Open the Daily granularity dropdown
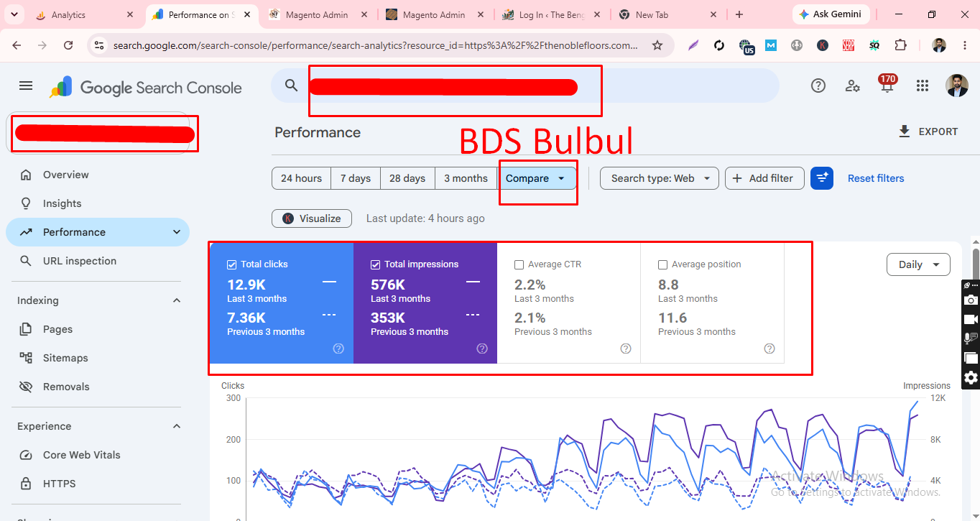Viewport: 980px width, 521px height. [x=918, y=264]
